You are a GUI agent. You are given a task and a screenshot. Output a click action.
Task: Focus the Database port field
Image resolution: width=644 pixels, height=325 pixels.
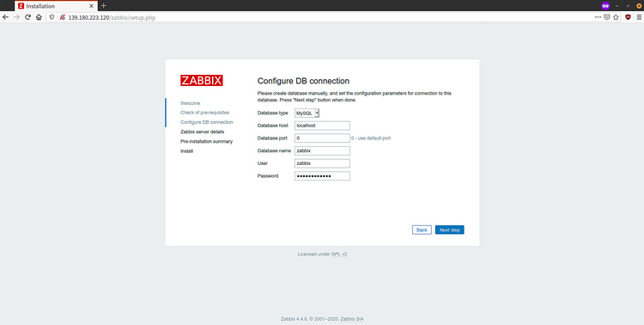tap(322, 138)
